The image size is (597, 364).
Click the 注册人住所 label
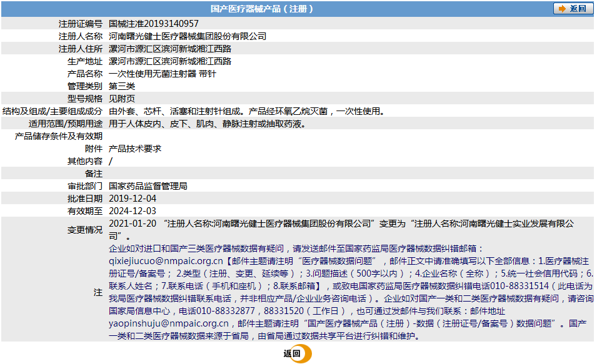click(81, 49)
